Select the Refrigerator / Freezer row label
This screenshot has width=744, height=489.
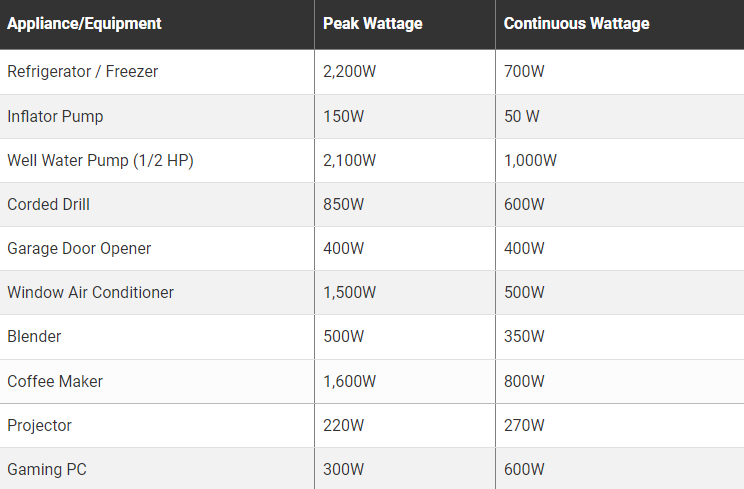(82, 72)
